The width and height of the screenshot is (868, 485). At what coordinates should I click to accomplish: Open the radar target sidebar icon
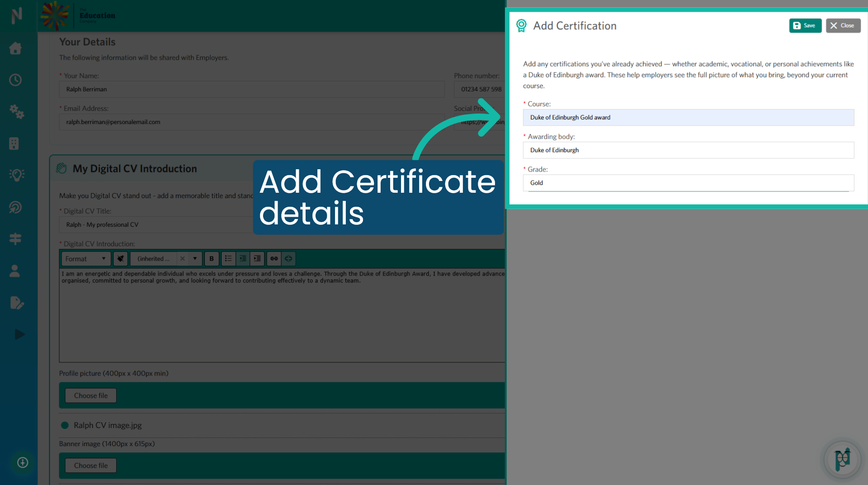(x=15, y=207)
